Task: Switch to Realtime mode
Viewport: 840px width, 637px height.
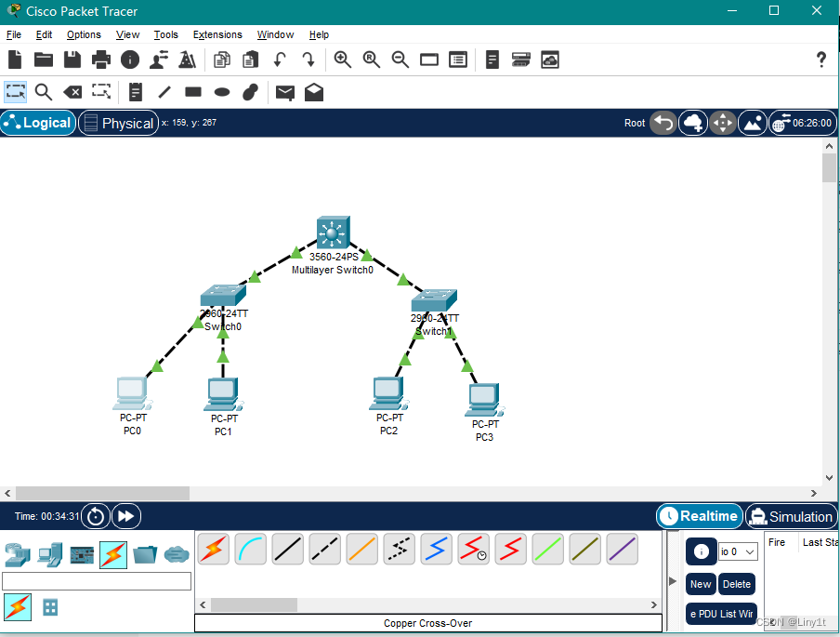Action: [x=699, y=516]
